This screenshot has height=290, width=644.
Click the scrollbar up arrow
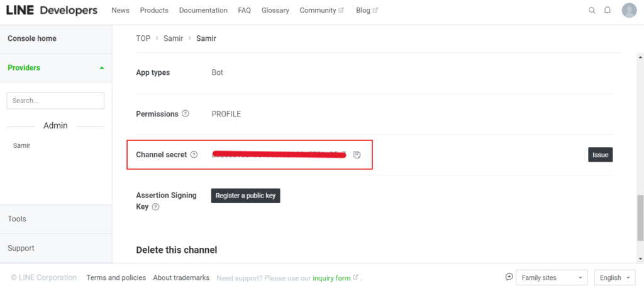[x=640, y=57]
